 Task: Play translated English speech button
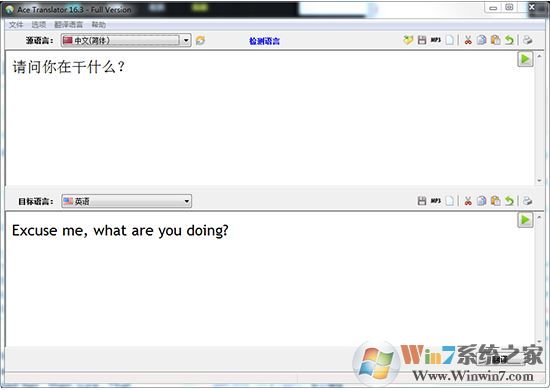pos(525,220)
